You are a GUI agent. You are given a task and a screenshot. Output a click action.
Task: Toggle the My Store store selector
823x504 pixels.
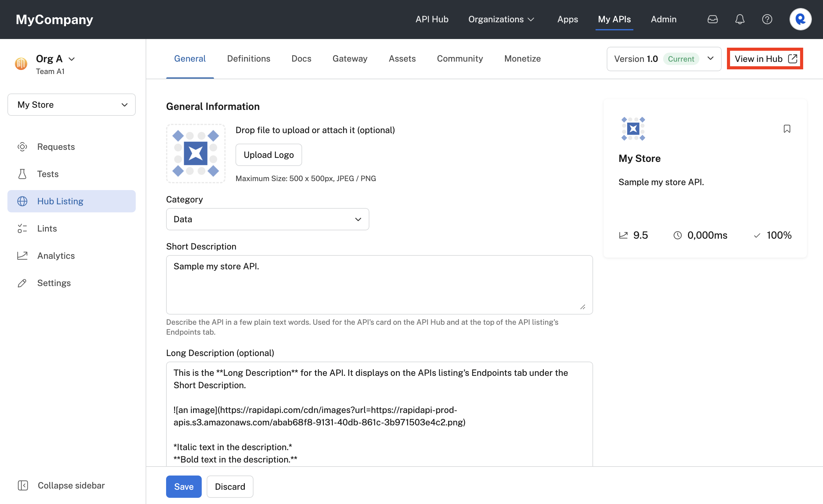tap(71, 105)
